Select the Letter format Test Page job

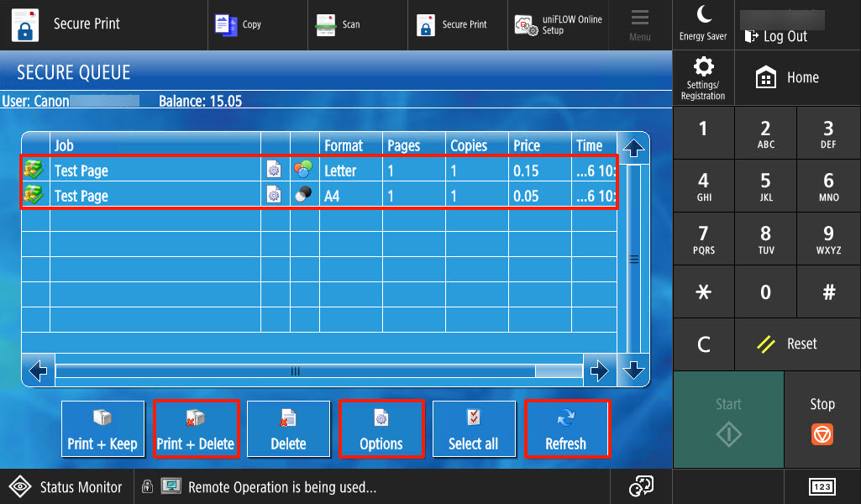(x=319, y=171)
